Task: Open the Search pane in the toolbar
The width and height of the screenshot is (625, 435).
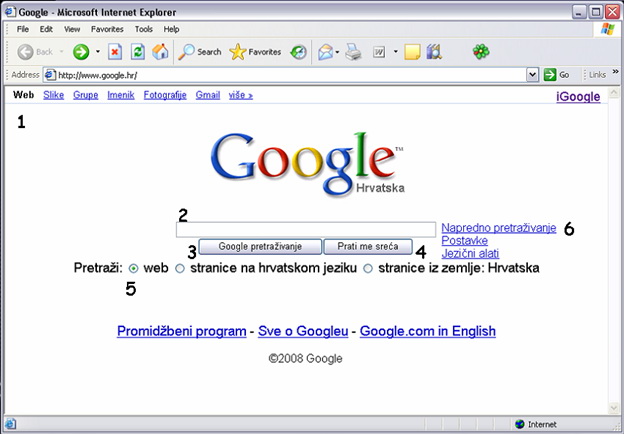Action: click(200, 52)
